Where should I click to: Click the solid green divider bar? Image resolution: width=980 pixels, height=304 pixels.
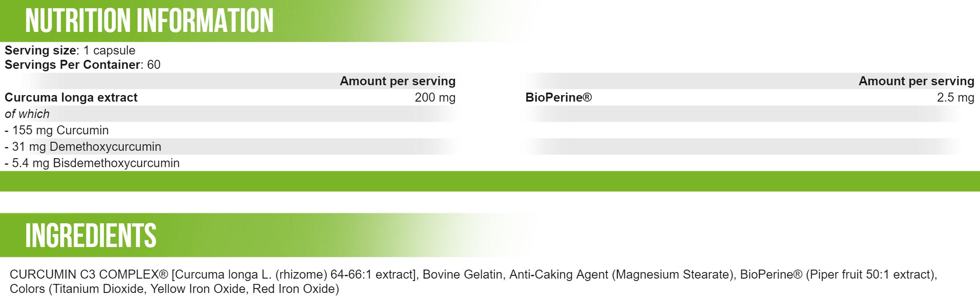(490, 181)
